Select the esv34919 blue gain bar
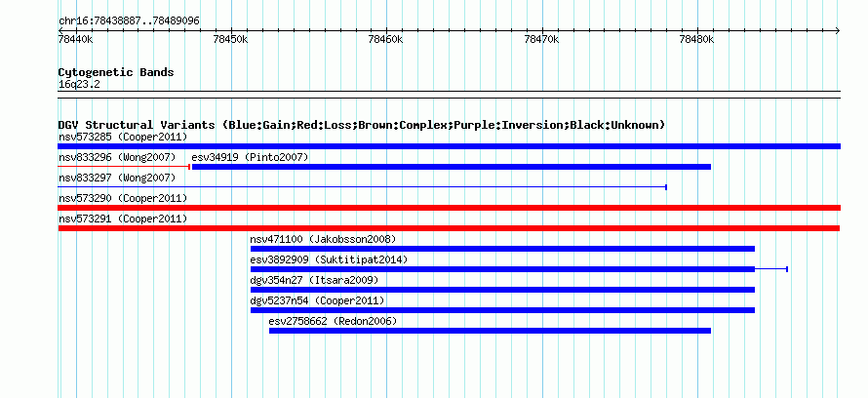This screenshot has width=868, height=398. point(452,167)
